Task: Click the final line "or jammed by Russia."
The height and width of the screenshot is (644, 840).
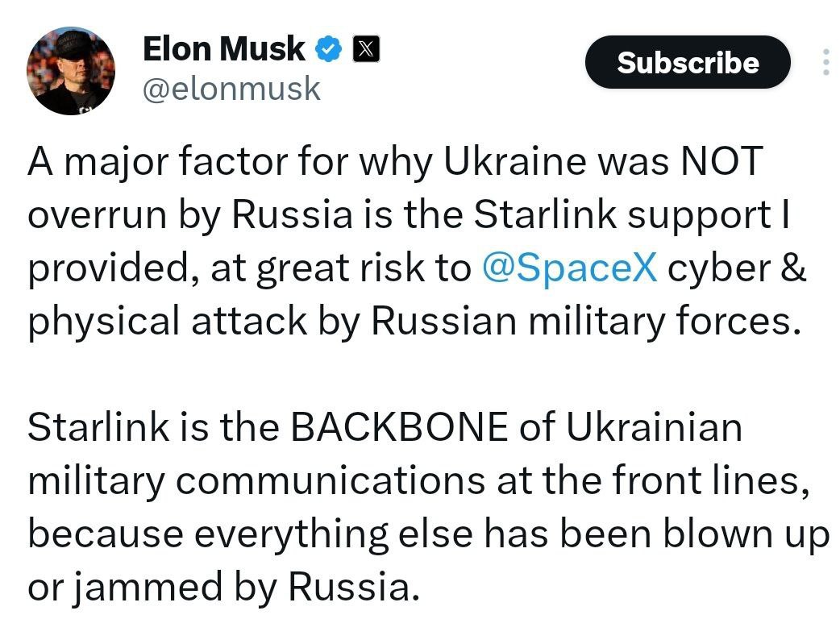Action: (224, 588)
